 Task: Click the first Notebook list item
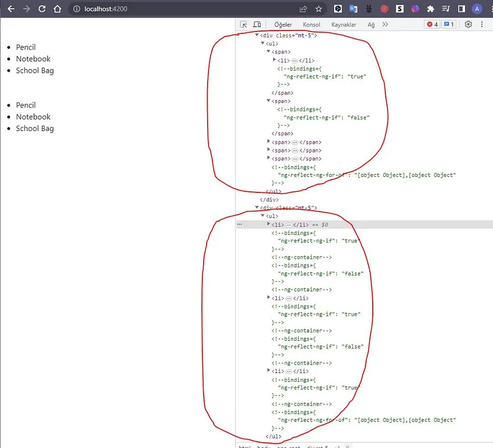[33, 59]
